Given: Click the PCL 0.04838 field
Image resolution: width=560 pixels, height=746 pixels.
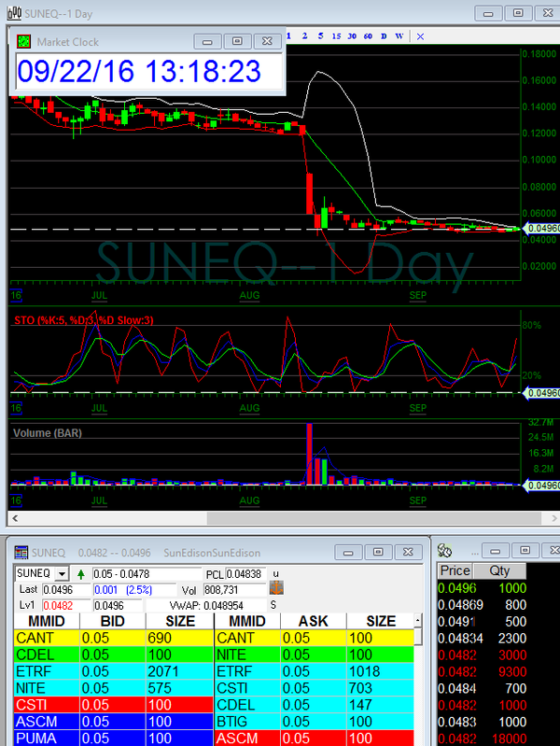Looking at the screenshot, I should coord(246,574).
